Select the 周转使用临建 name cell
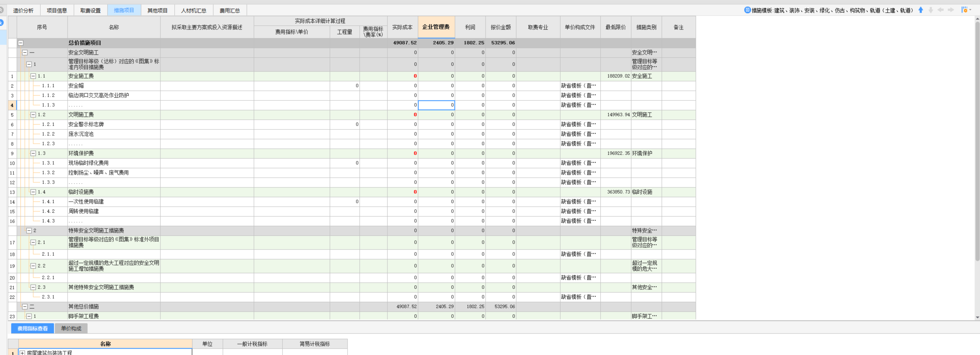The height and width of the screenshot is (355, 980). click(114, 211)
